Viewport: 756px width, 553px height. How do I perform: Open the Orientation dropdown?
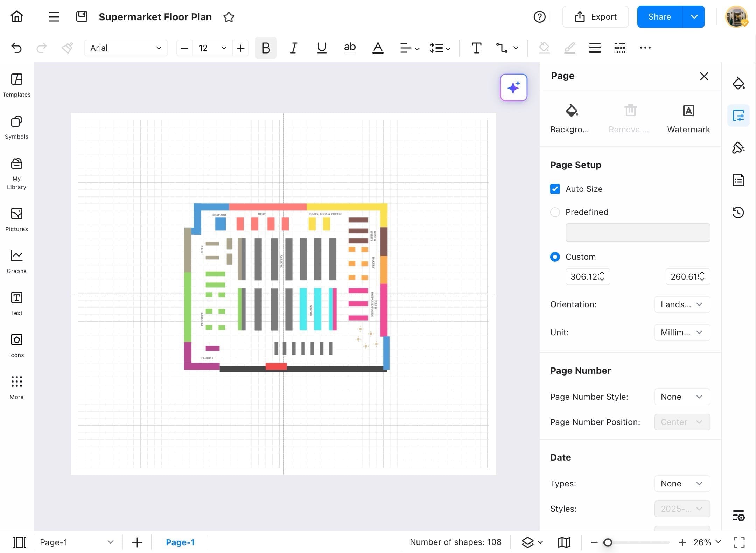[681, 304]
